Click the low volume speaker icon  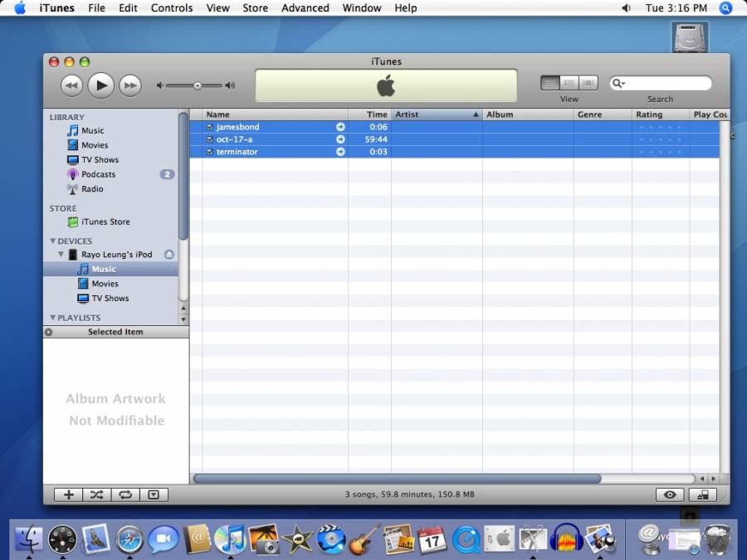(x=159, y=85)
